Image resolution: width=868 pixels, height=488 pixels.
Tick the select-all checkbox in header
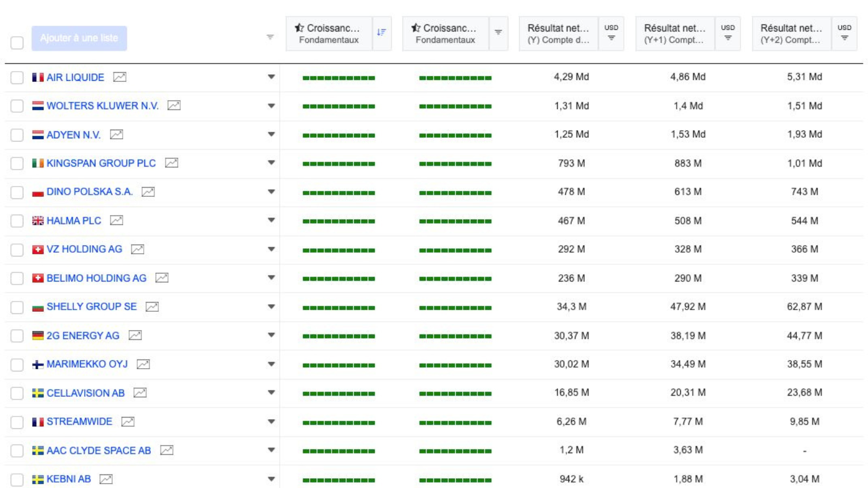pos(17,43)
